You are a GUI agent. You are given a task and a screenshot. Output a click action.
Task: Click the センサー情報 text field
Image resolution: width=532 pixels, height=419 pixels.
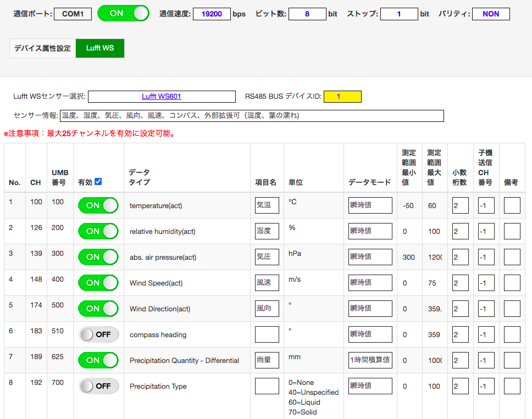(252, 116)
